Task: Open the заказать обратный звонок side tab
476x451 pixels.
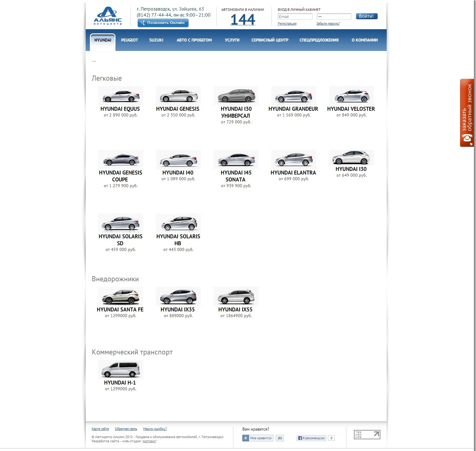Action: [x=467, y=113]
